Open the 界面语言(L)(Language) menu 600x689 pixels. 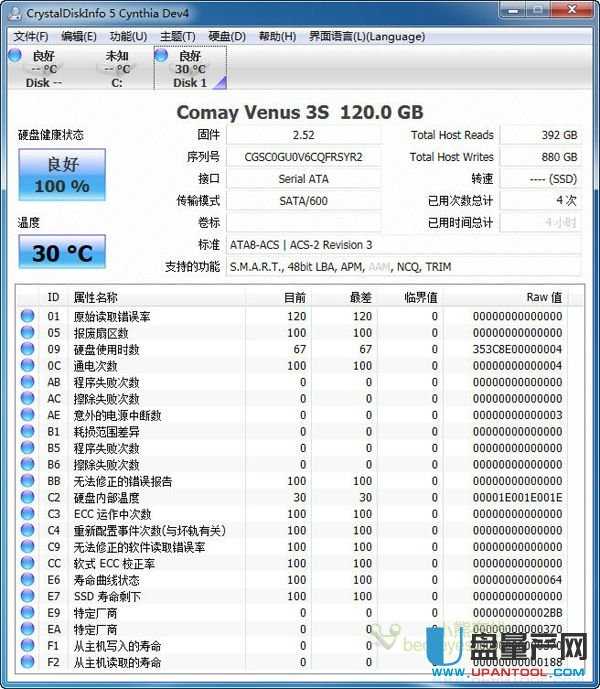coord(367,36)
